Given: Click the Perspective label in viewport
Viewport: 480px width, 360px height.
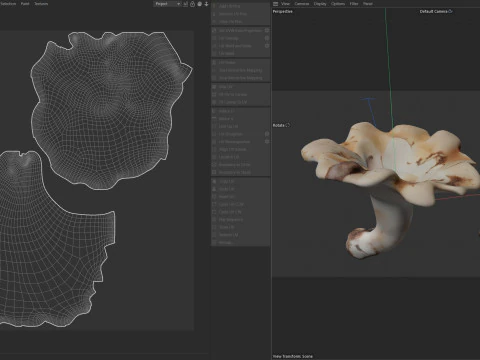Looking at the screenshot, I should (x=283, y=11).
